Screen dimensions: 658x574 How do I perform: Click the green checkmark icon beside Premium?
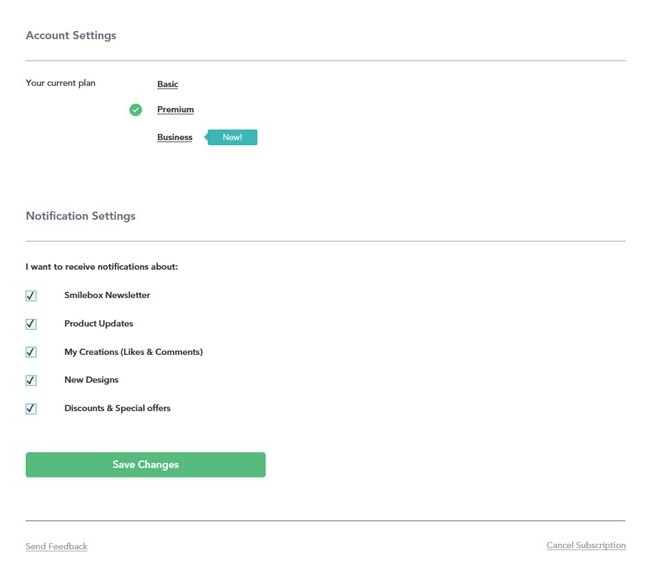136,110
